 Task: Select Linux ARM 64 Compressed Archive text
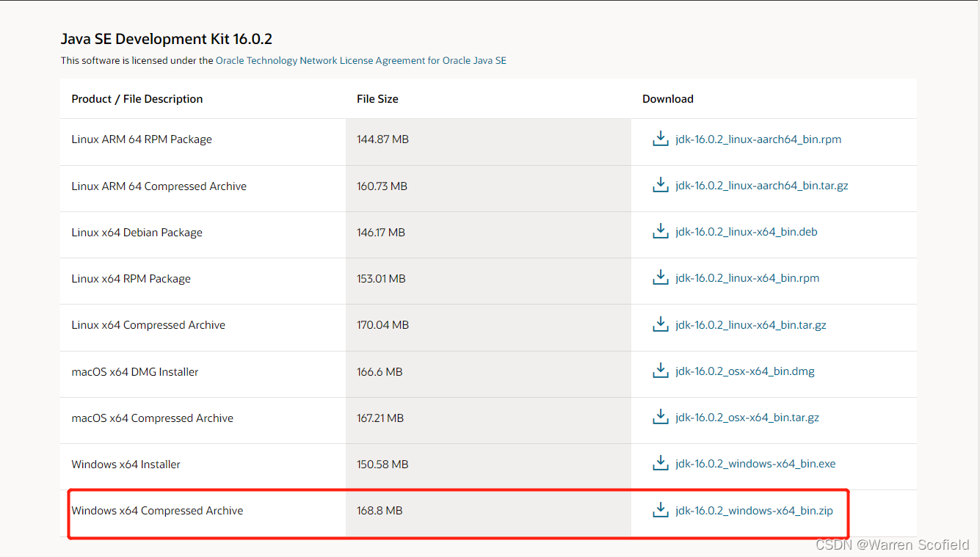pos(159,186)
